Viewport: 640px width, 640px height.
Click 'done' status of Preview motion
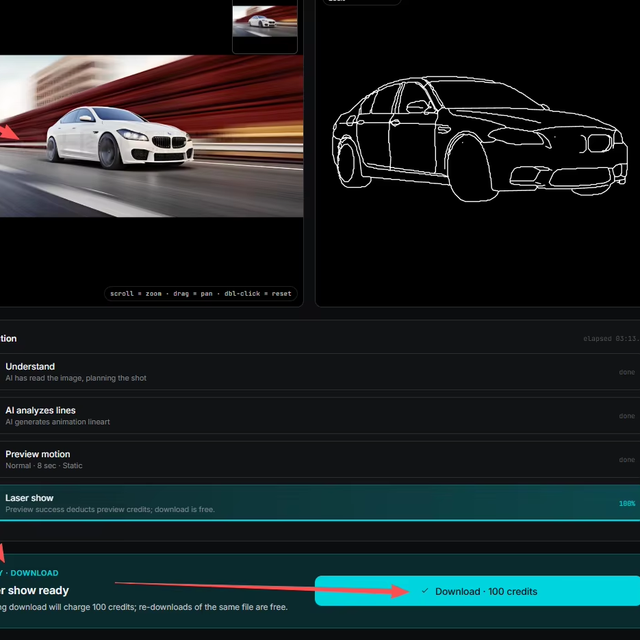point(627,460)
